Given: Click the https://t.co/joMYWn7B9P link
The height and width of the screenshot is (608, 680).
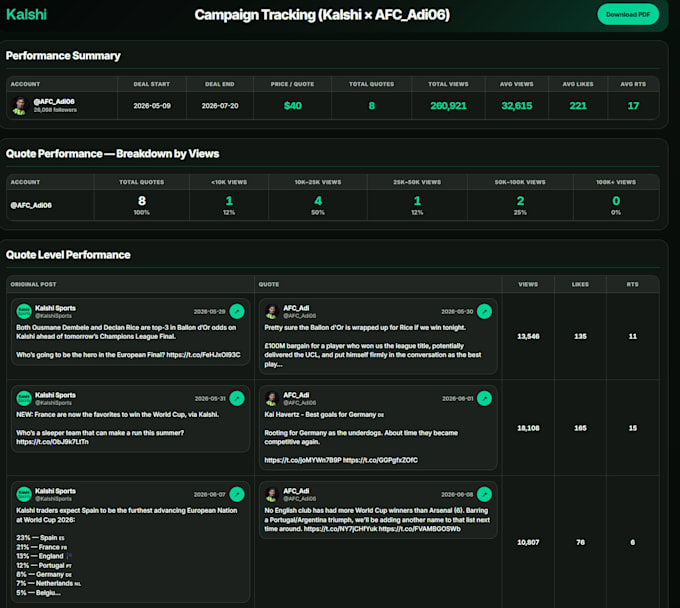Looking at the screenshot, I should pyautogui.click(x=303, y=460).
